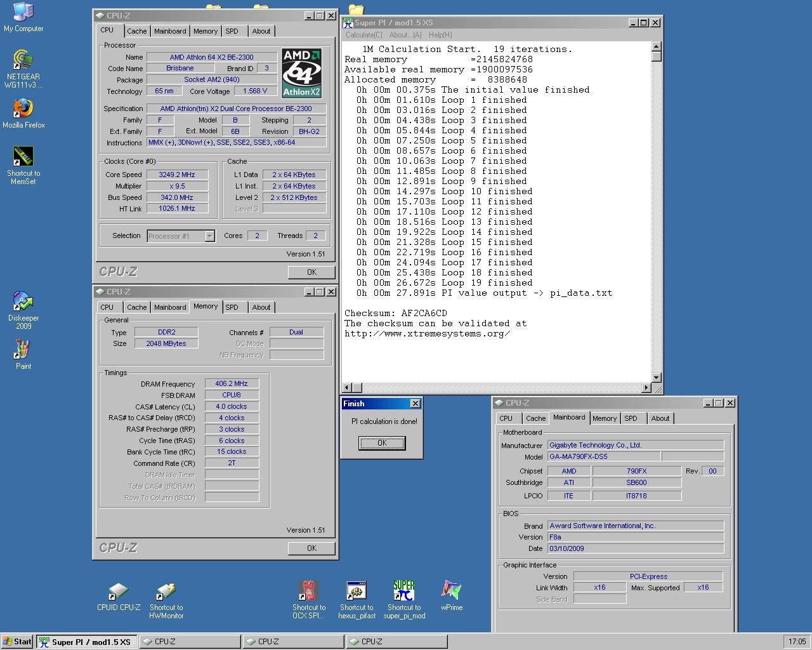
Task: Click the xtremesystems.org URL text in Super PI
Action: [x=428, y=333]
